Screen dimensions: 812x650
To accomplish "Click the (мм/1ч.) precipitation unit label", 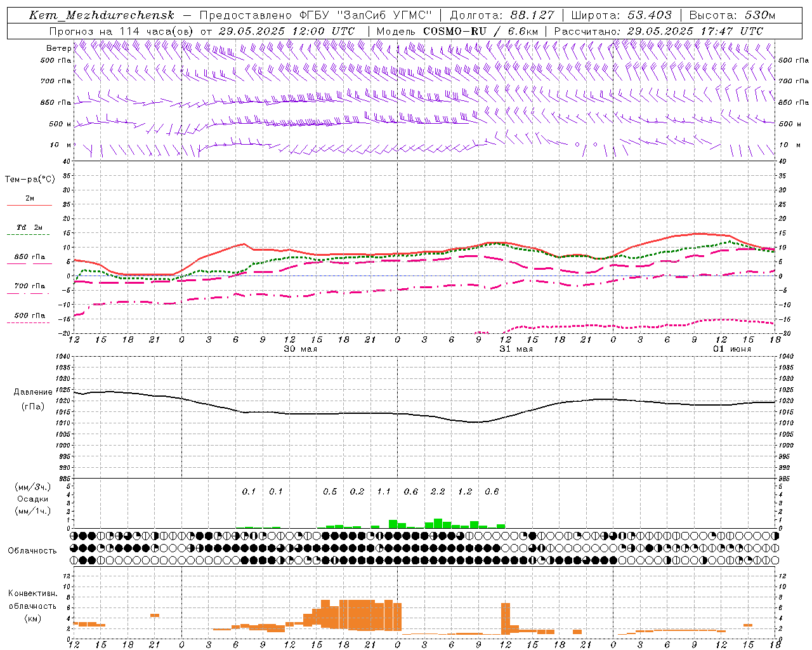I will point(33,511).
